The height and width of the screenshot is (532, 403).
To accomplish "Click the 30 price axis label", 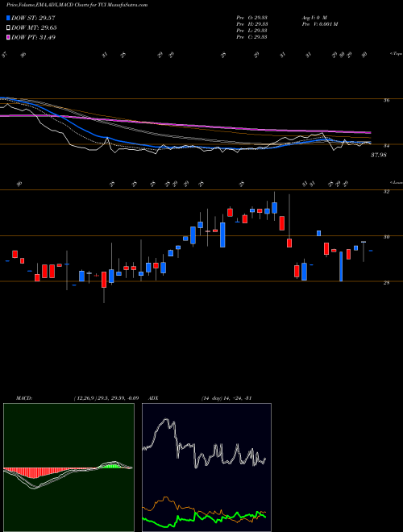I will [x=386, y=237].
